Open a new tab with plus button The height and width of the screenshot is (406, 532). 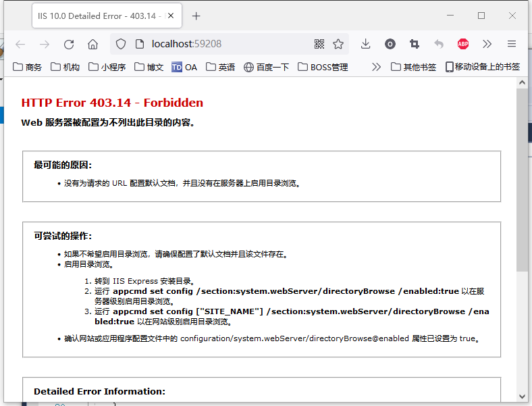196,16
